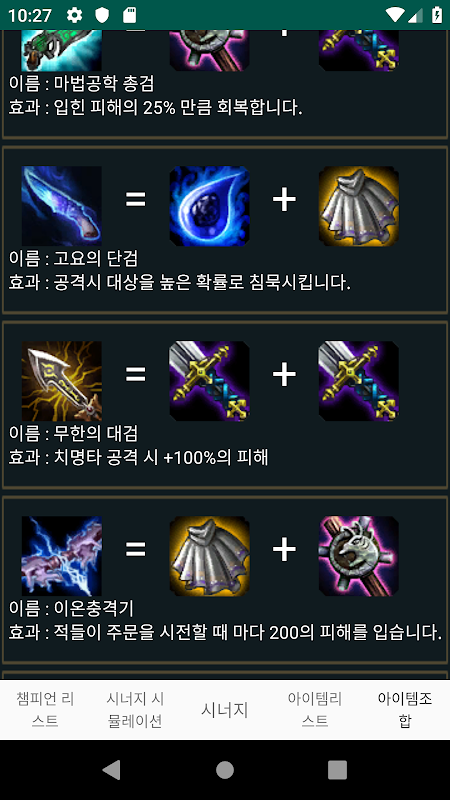450x800 pixels.
Task: Go to the 아이템리스트 tab
Action: click(315, 710)
